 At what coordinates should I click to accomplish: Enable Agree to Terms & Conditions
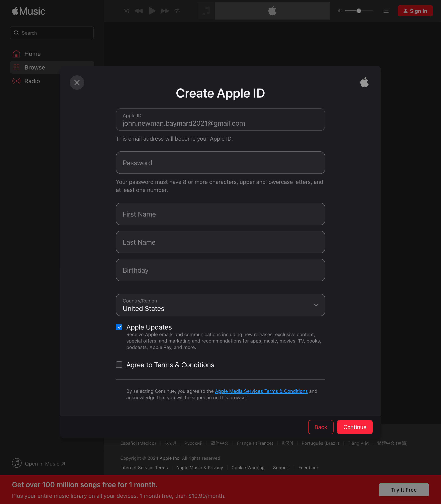(x=119, y=365)
